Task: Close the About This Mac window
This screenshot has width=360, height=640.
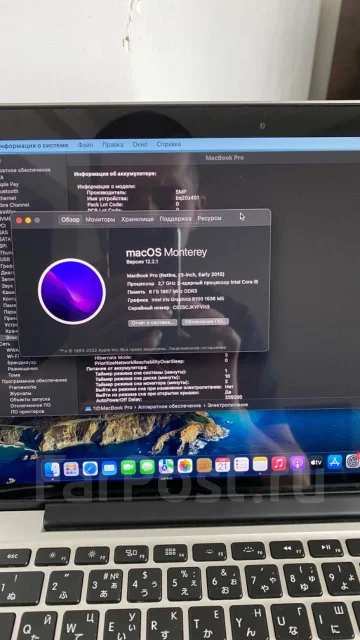Action: coord(19,220)
